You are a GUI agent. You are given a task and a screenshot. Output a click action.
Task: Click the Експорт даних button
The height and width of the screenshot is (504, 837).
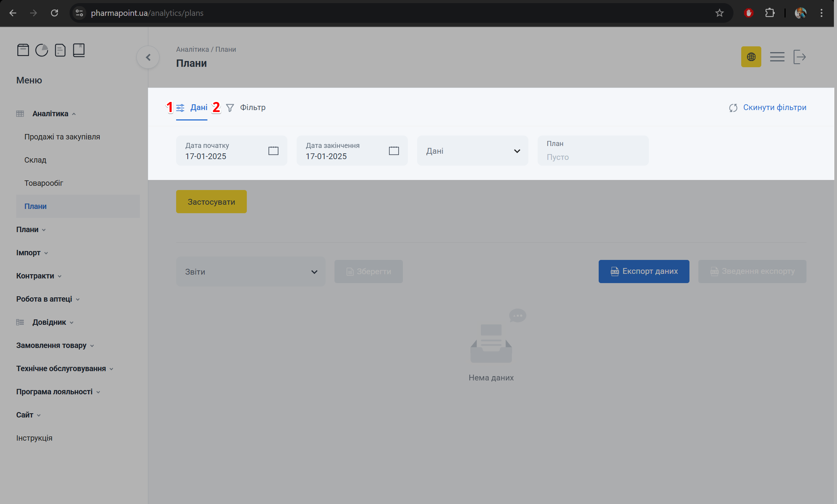pyautogui.click(x=644, y=272)
